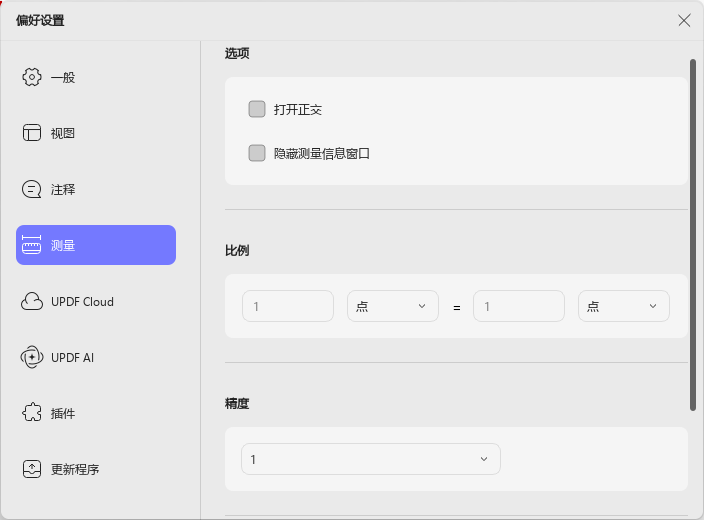
Task: Expand the 精度 precision dropdown
Action: 371,459
